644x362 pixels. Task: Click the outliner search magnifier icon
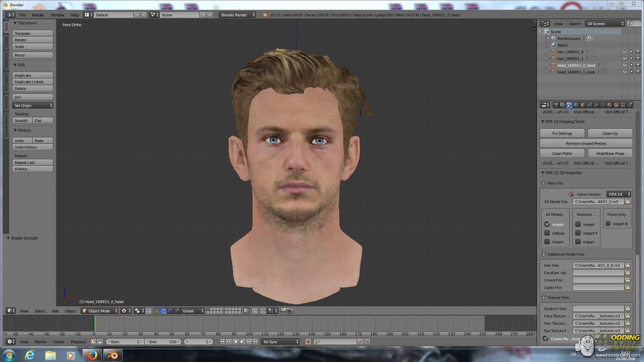click(631, 23)
